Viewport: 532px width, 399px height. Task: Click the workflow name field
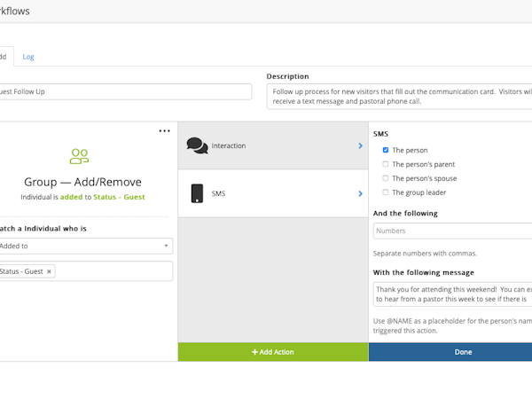(x=124, y=92)
